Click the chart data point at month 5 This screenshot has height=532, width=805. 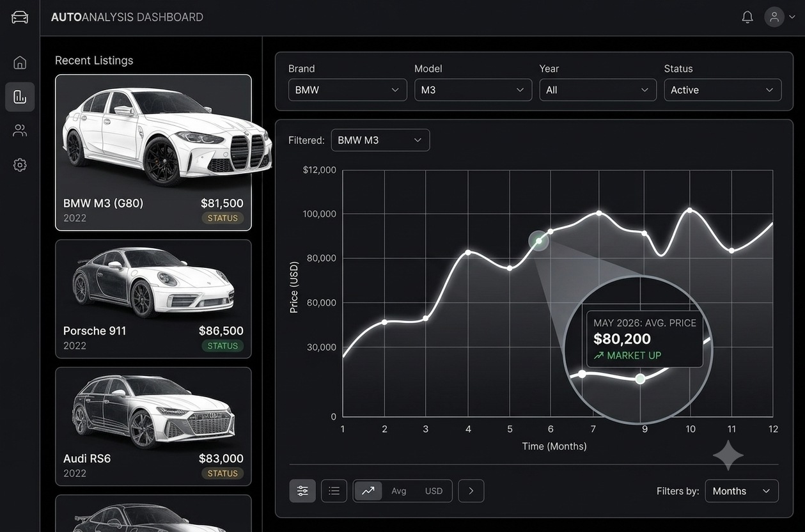510,268
